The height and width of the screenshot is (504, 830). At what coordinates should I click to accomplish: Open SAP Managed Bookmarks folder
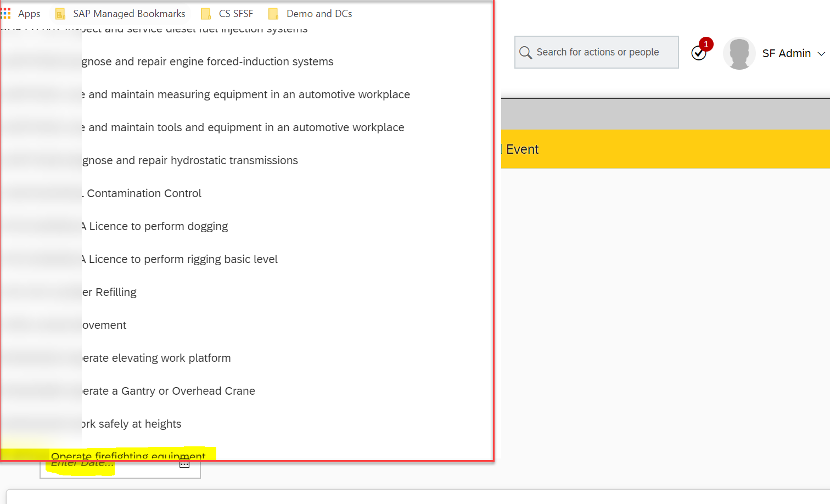pos(121,13)
